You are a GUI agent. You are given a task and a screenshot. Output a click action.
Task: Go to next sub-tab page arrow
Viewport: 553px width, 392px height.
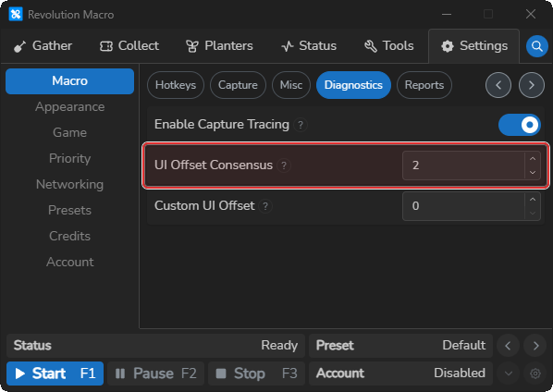[532, 85]
